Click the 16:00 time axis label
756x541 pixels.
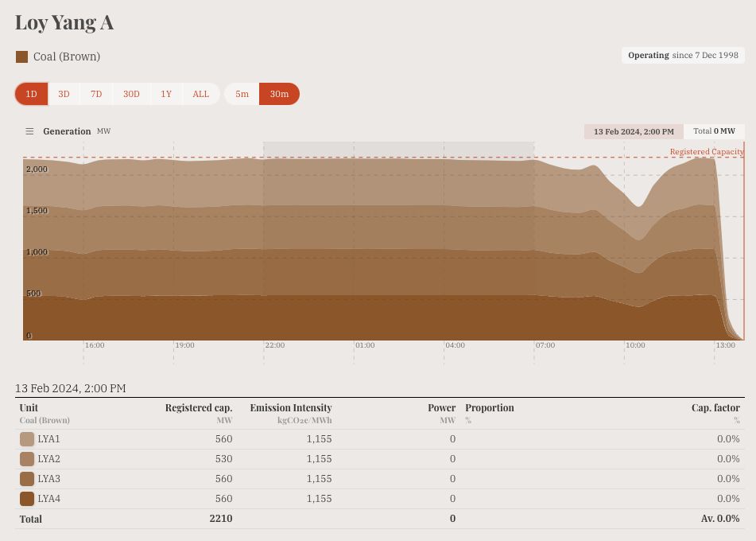pos(95,345)
